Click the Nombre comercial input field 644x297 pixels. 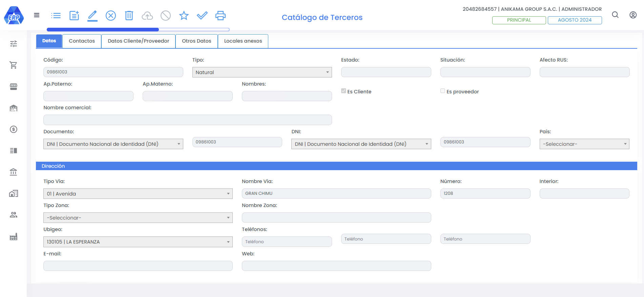click(188, 120)
